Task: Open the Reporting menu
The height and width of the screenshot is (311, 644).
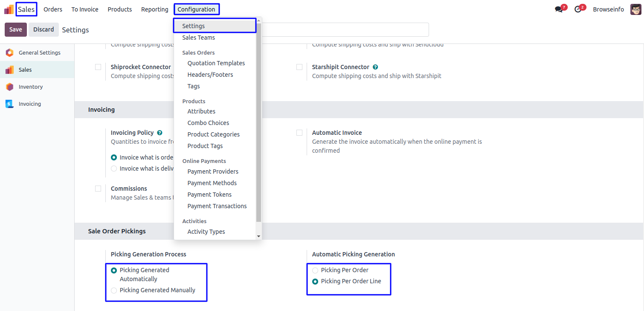Action: 154,9
